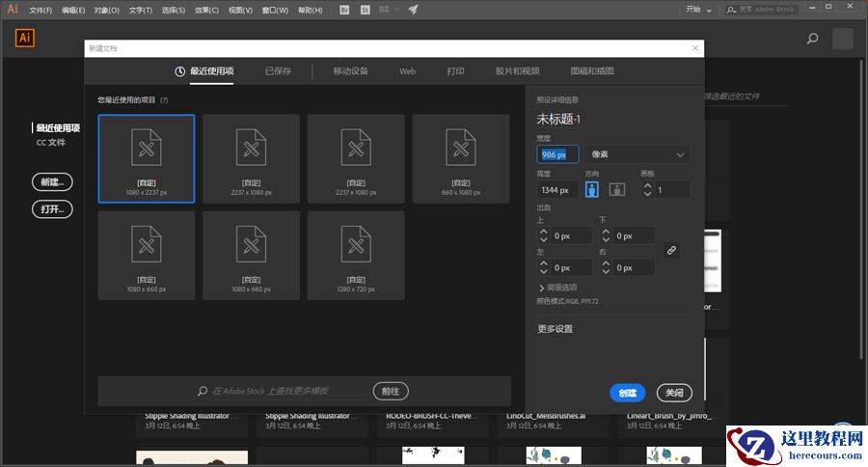Switch to the 最近使用项 tab

click(x=211, y=70)
